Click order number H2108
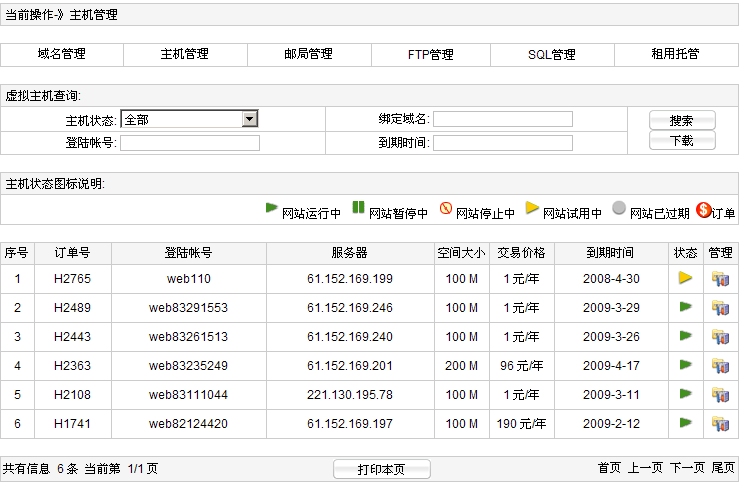This screenshot has width=742, height=484. 72,395
